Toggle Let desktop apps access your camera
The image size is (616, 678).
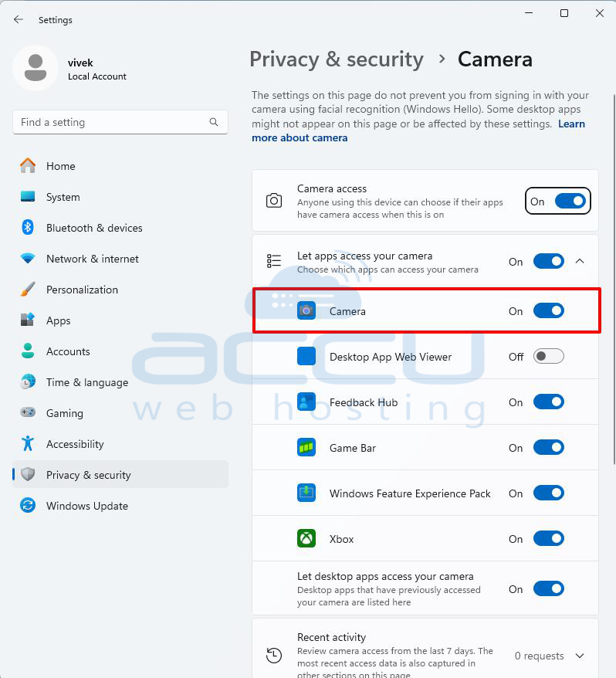548,589
